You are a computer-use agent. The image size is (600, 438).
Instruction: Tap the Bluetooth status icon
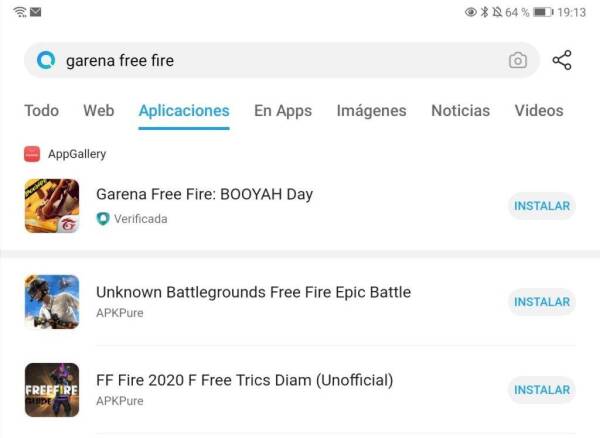pos(485,12)
